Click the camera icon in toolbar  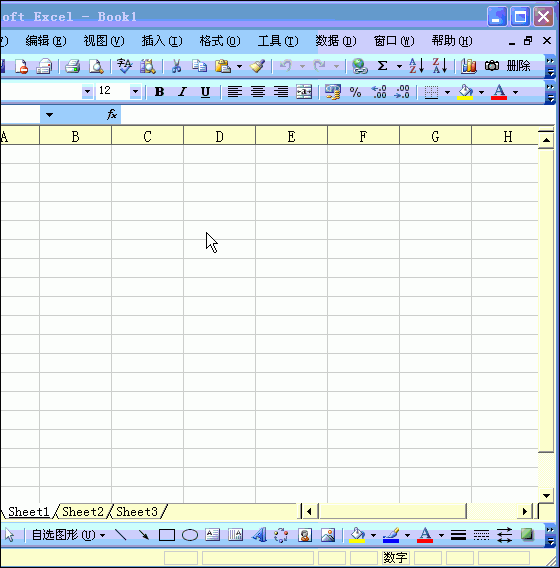pyautogui.click(x=492, y=66)
